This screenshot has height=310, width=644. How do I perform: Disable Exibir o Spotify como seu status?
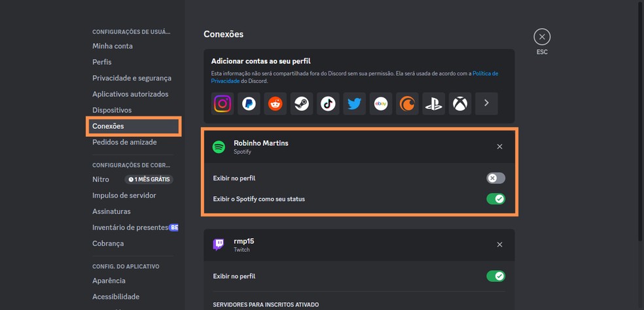495,199
